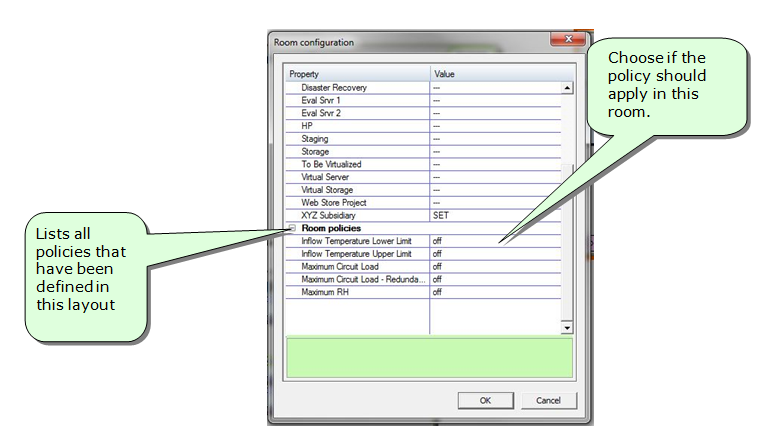
Task: Select the Web Store Project row
Action: (332, 203)
